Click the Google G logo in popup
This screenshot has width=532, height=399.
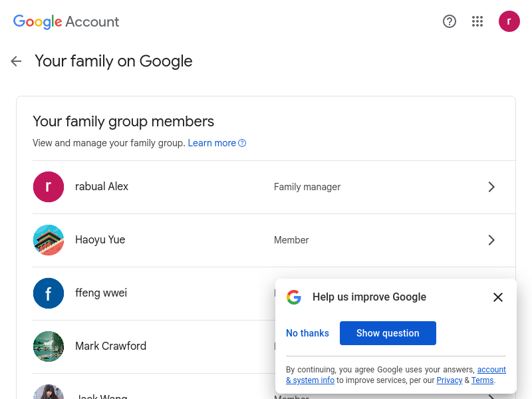tap(294, 297)
